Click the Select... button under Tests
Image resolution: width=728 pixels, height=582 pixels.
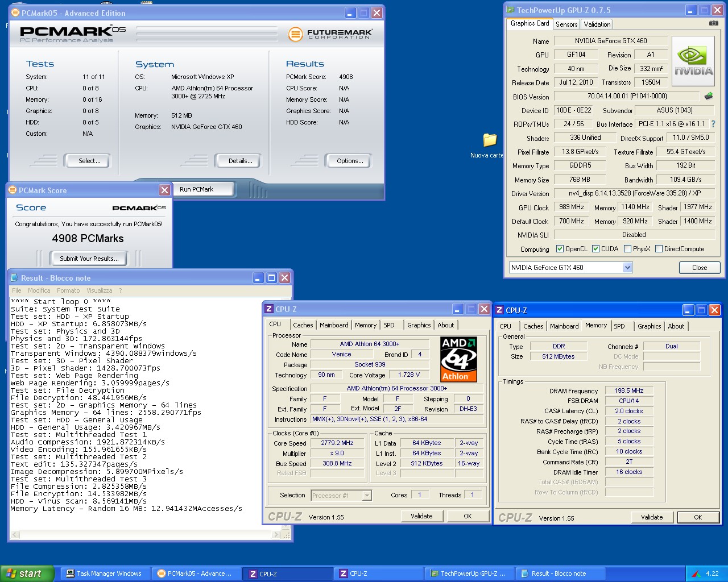(88, 161)
